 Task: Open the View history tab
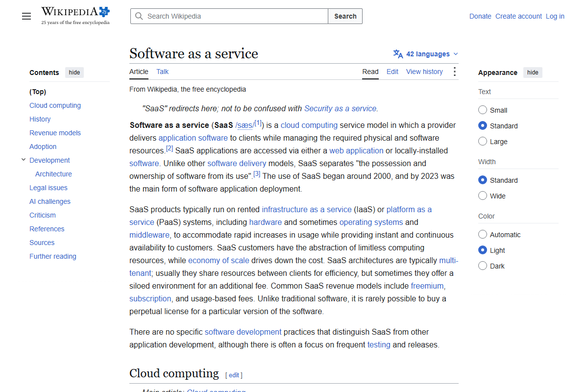[x=424, y=72]
